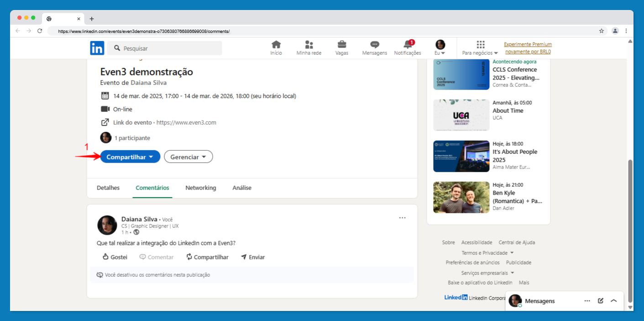The height and width of the screenshot is (321, 644).
Task: Focus the Pesquisar search field
Action: (x=165, y=48)
